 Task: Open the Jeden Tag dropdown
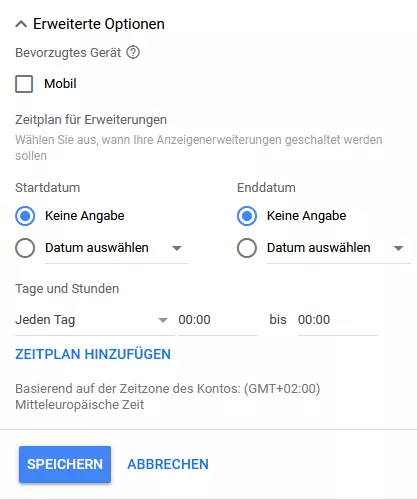pyautogui.click(x=95, y=320)
